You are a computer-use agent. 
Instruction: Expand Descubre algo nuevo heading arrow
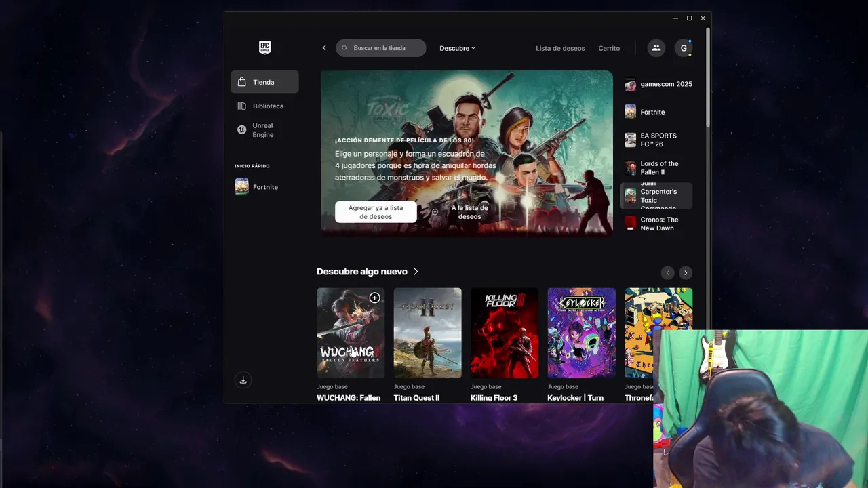(416, 272)
